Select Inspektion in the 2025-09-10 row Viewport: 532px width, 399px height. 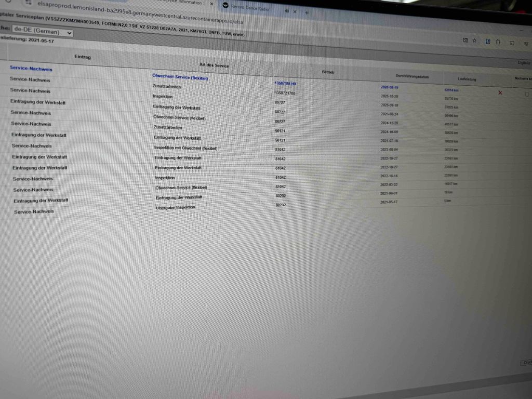(x=163, y=96)
